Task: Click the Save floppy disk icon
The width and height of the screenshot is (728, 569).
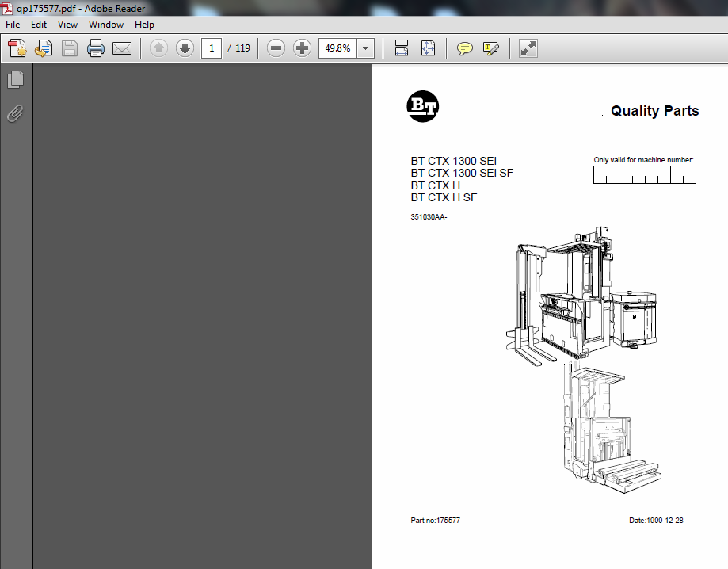Action: point(70,48)
